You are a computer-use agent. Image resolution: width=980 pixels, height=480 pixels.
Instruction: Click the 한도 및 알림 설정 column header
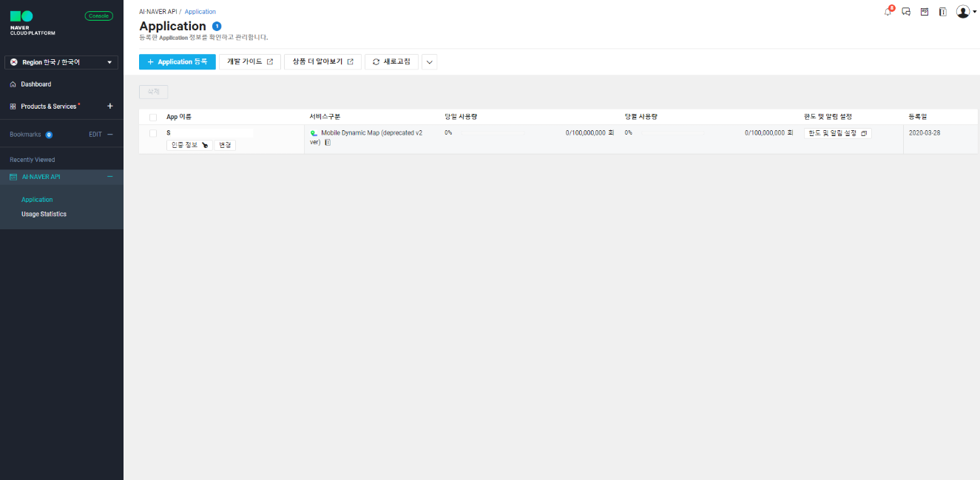point(827,117)
